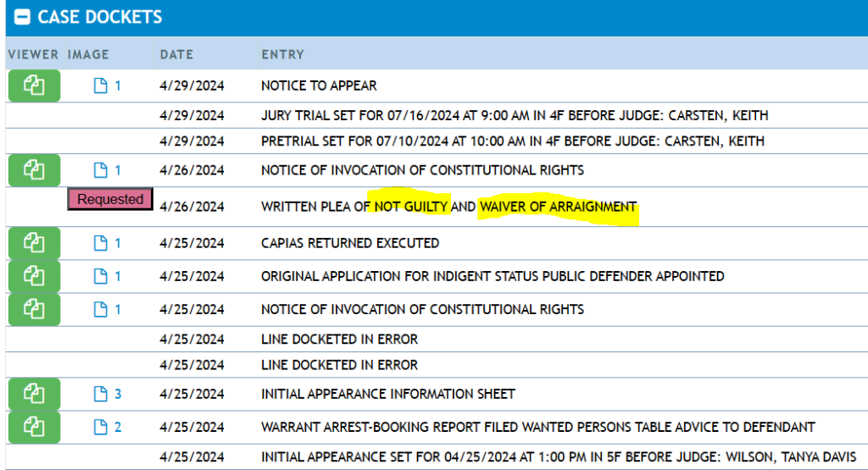Viewport: 868px width, 470px height.
Task: Open image link for Capias Returned Executed
Action: point(107,243)
